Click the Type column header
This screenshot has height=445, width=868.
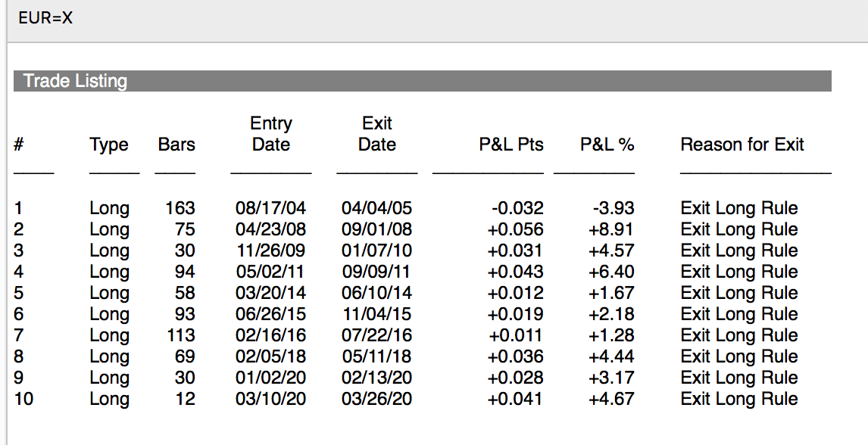click(109, 145)
